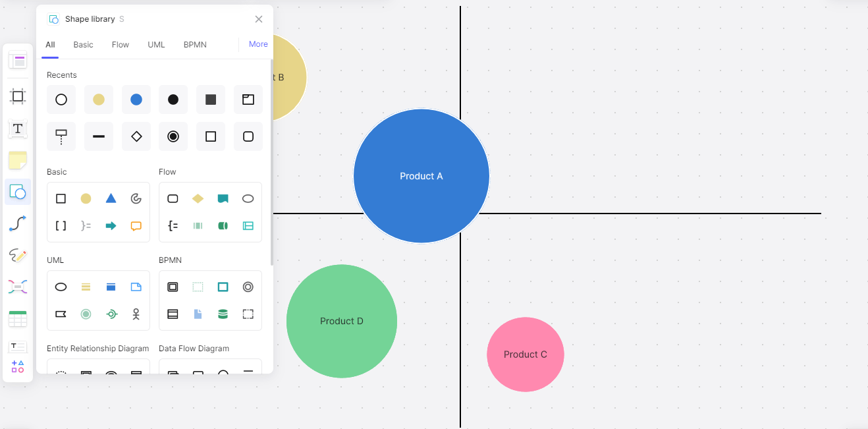Choose the diamond shape from Recents
Viewport: 868px width, 429px height.
point(136,136)
